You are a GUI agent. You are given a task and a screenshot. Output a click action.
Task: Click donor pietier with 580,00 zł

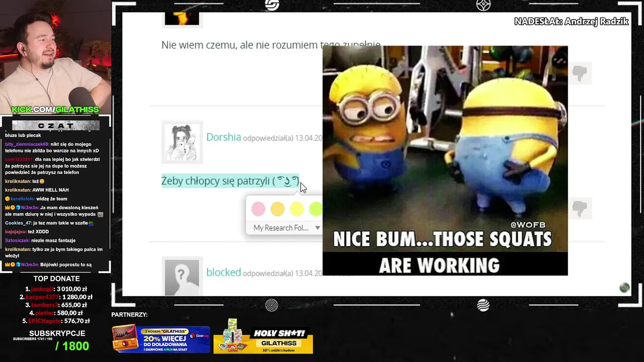[x=56, y=313]
